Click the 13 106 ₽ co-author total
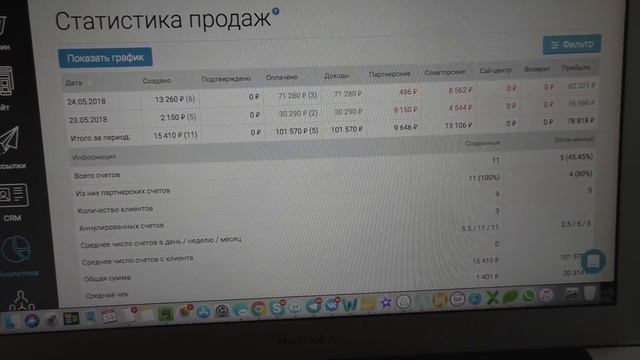The image size is (640, 360). (458, 125)
